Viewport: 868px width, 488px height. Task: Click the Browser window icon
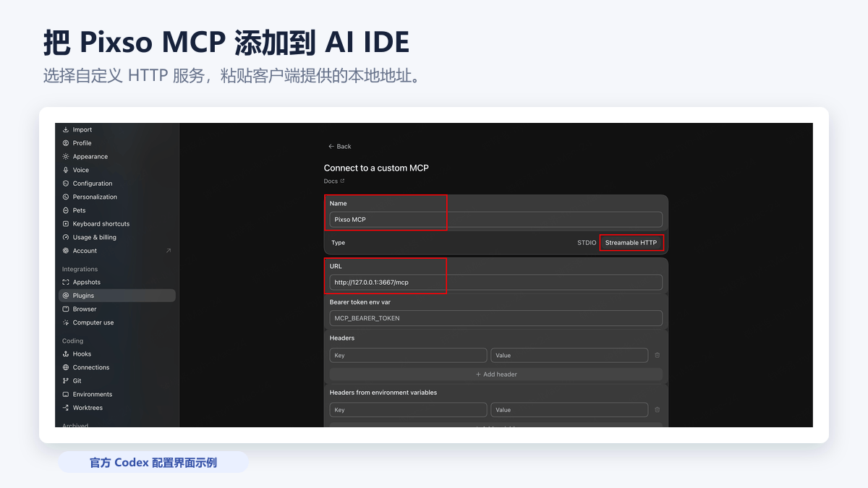pyautogui.click(x=66, y=309)
